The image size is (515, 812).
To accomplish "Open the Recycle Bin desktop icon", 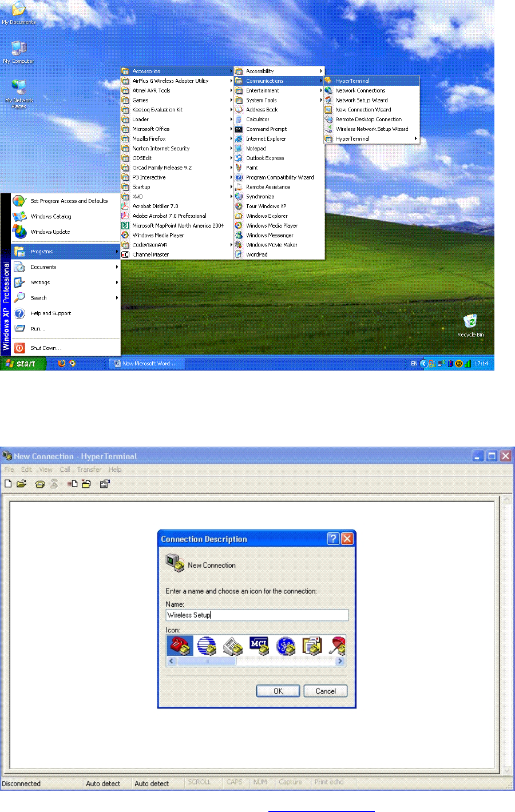I will [x=470, y=325].
